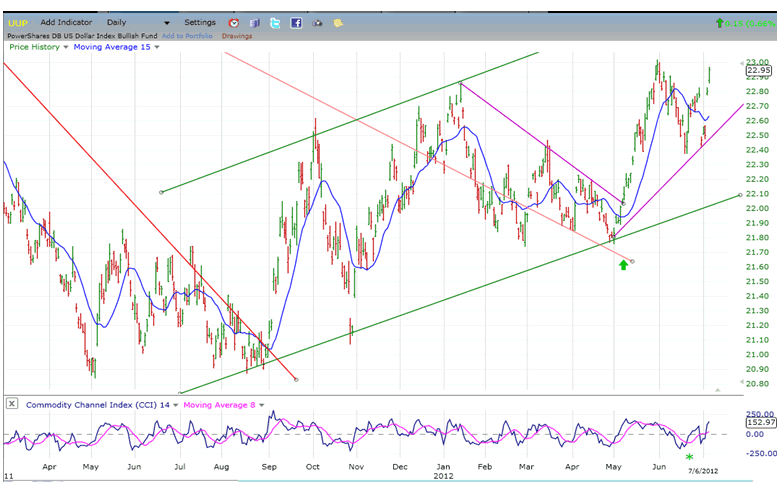Click the camera snapshot icon

(317, 22)
